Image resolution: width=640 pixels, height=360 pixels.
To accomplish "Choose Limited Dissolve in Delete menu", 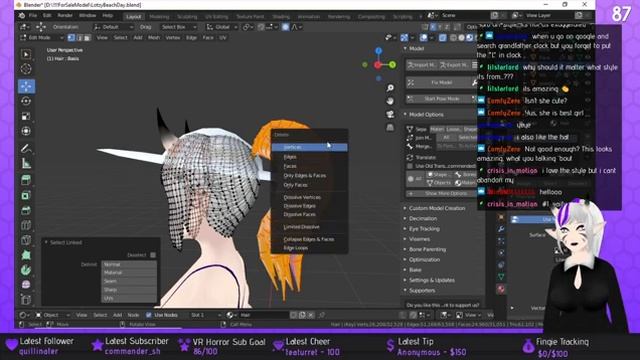I will click(x=309, y=227).
